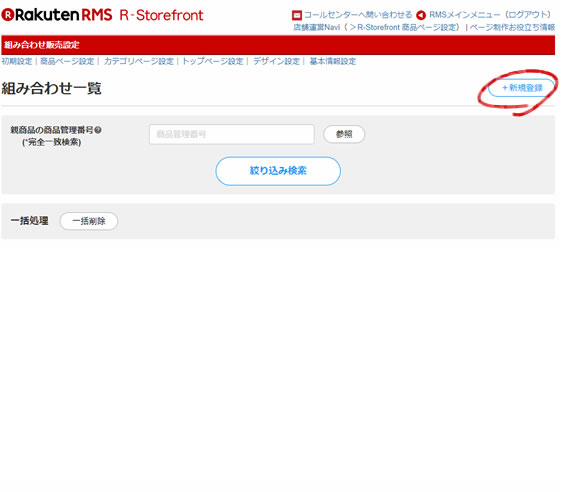Open 店舗運営Navi link
Viewport: 561px width, 492px height.
pos(316,28)
